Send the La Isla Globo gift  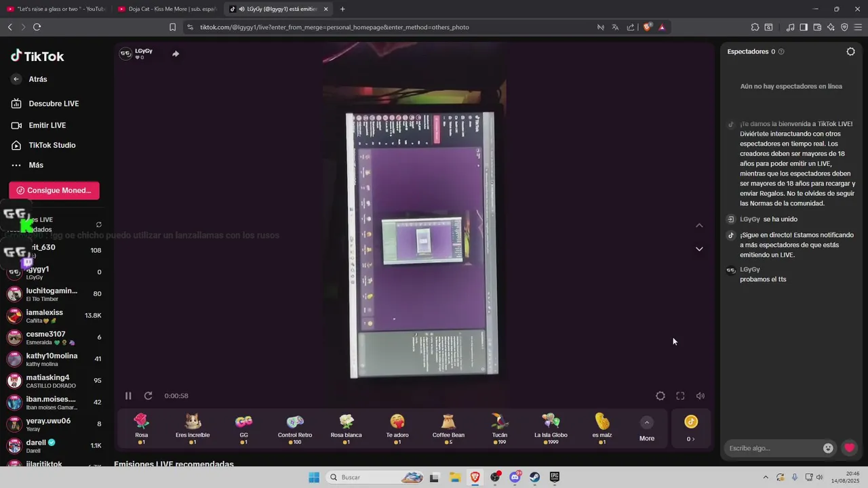pyautogui.click(x=551, y=428)
